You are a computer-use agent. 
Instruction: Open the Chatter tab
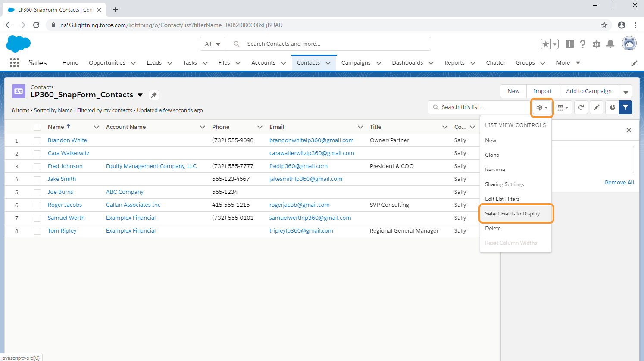[496, 63]
